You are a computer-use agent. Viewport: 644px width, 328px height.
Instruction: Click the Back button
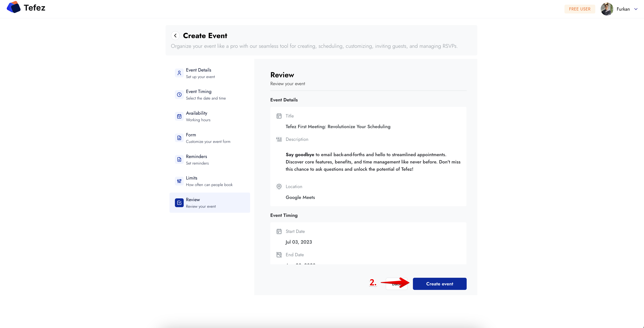click(x=396, y=284)
